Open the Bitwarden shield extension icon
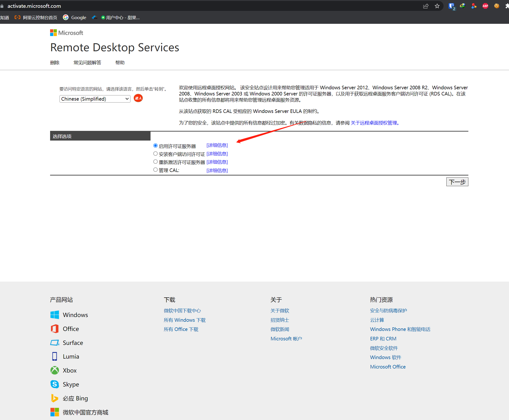Image resolution: width=509 pixels, height=420 pixels. click(x=451, y=6)
